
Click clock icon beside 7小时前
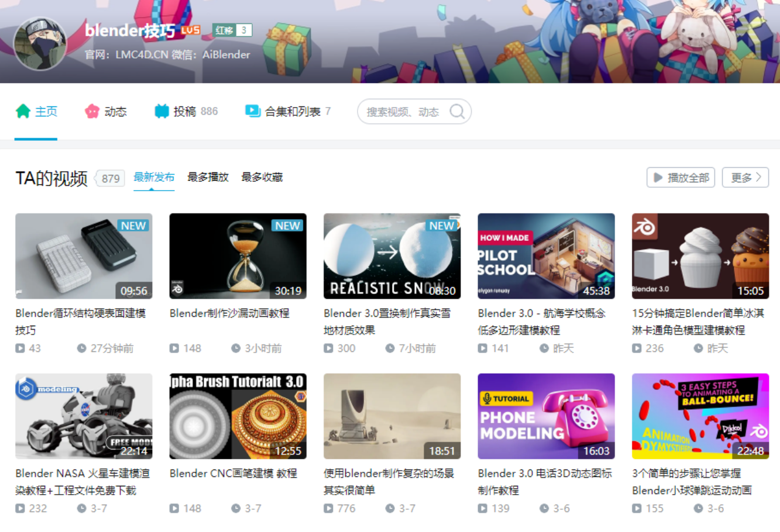[390, 348]
